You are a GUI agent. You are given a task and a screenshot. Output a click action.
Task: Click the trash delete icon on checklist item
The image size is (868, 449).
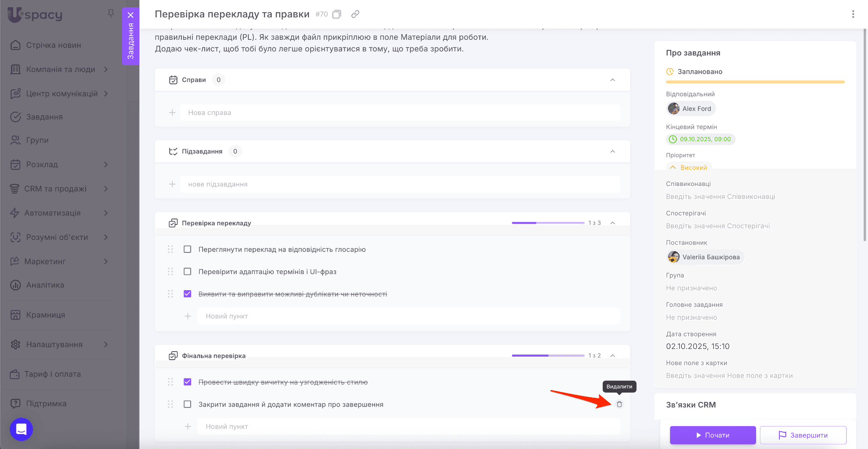(x=619, y=404)
